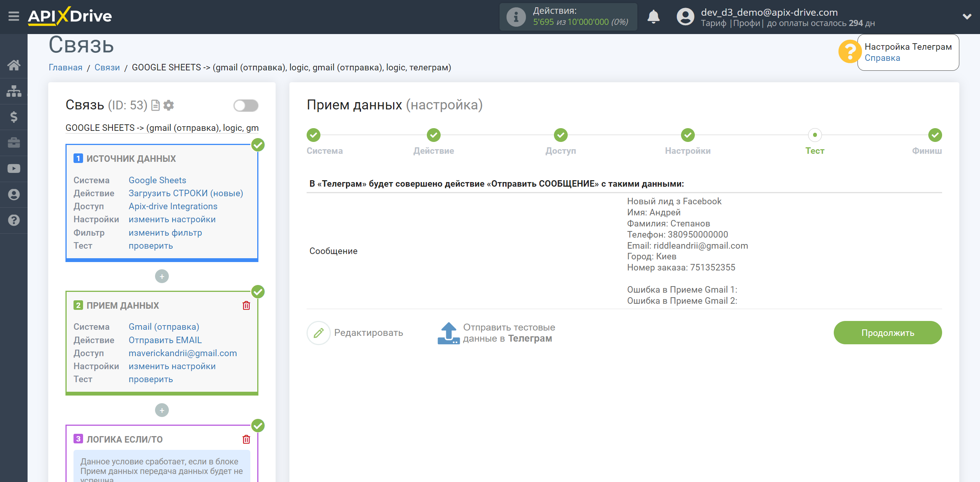The height and width of the screenshot is (482, 980).
Task: Select the Тест step
Action: click(815, 135)
